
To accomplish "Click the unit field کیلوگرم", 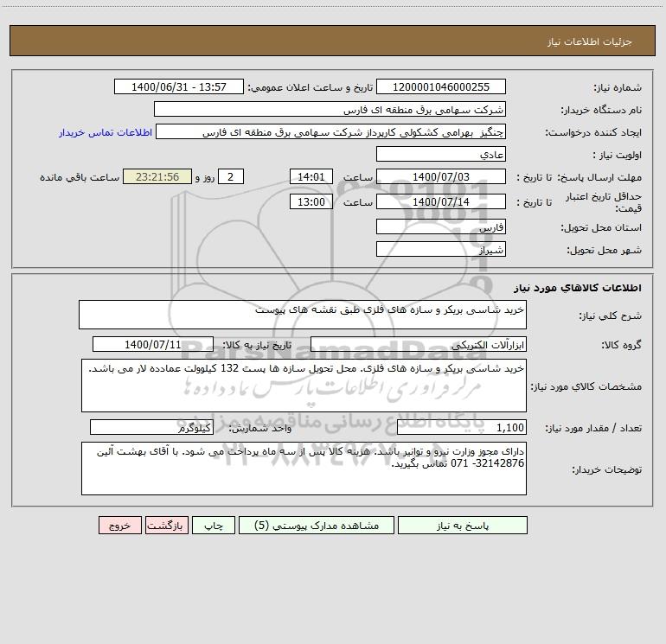I will click(x=151, y=427).
